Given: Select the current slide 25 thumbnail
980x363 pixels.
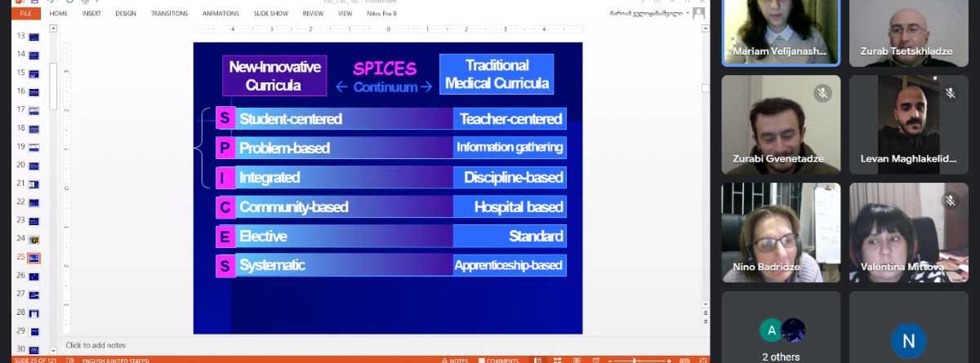Looking at the screenshot, I should (x=34, y=258).
